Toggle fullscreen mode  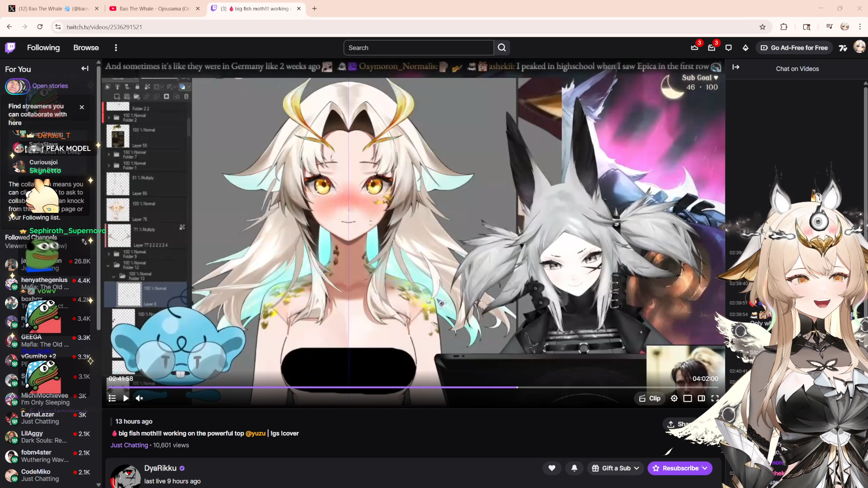[715, 398]
